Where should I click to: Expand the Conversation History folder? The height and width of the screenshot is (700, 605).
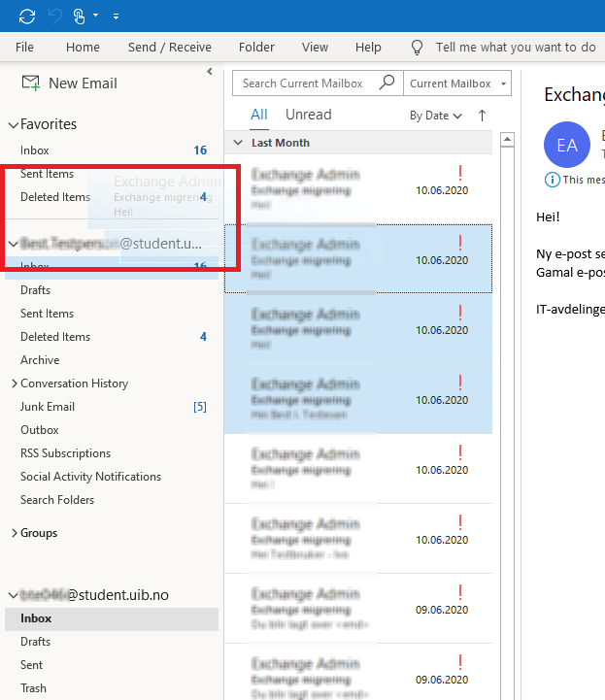coord(14,383)
